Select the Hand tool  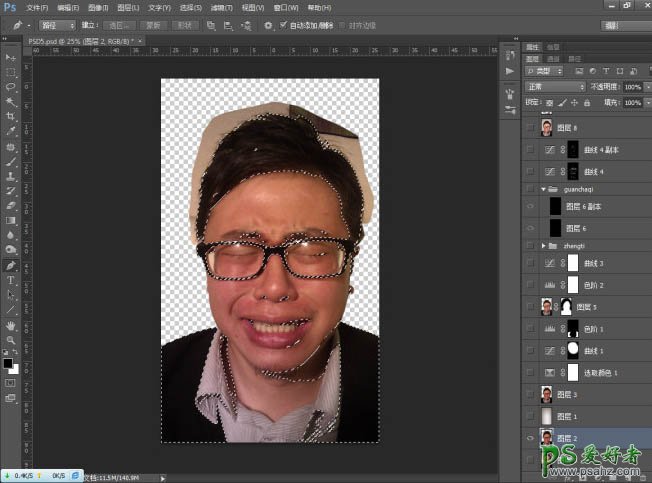pyautogui.click(x=11, y=325)
